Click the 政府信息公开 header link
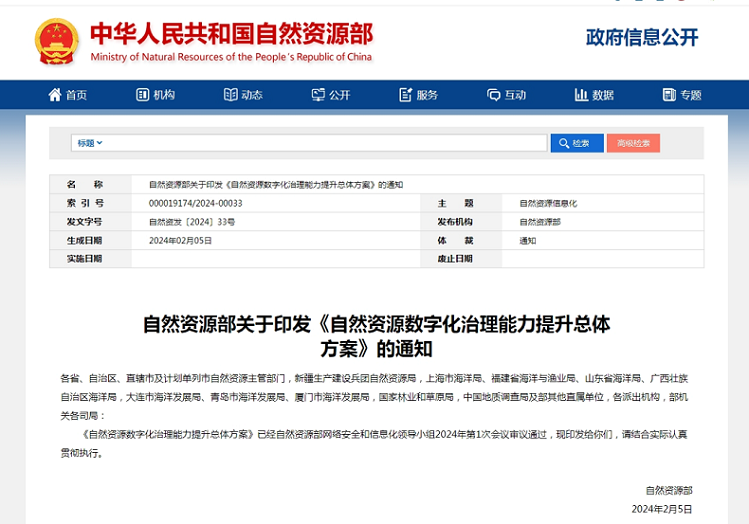 [642, 38]
